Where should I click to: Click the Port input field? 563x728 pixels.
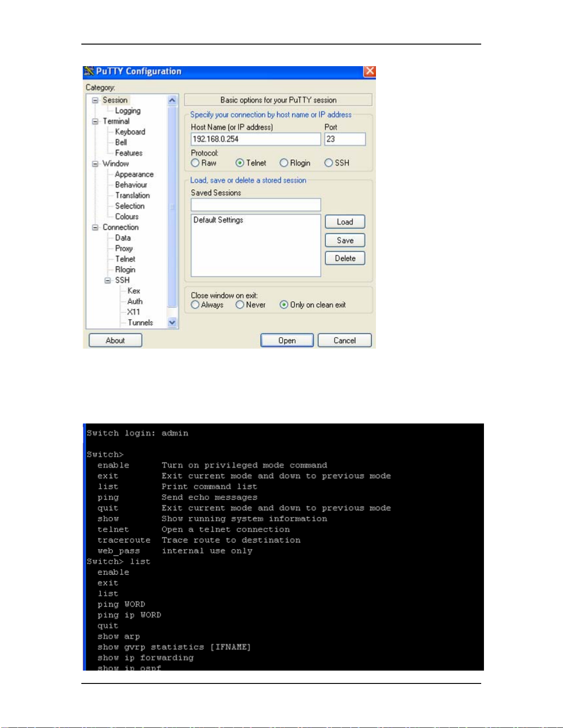tap(345, 139)
